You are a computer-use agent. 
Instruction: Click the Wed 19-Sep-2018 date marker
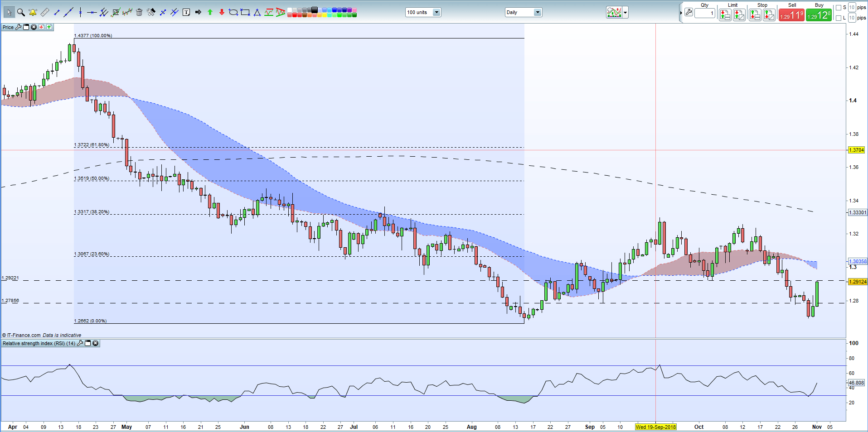(655, 427)
